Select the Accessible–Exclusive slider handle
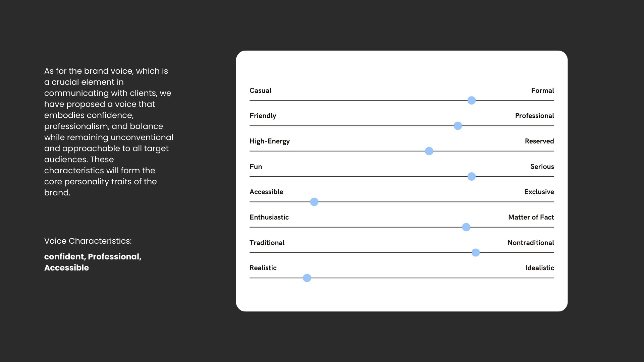The width and height of the screenshot is (644, 362). click(314, 202)
